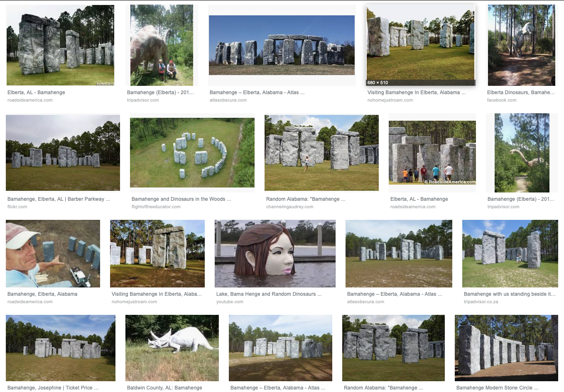Open the group of tourists at stones photo
564x392 pixels.
432,153
